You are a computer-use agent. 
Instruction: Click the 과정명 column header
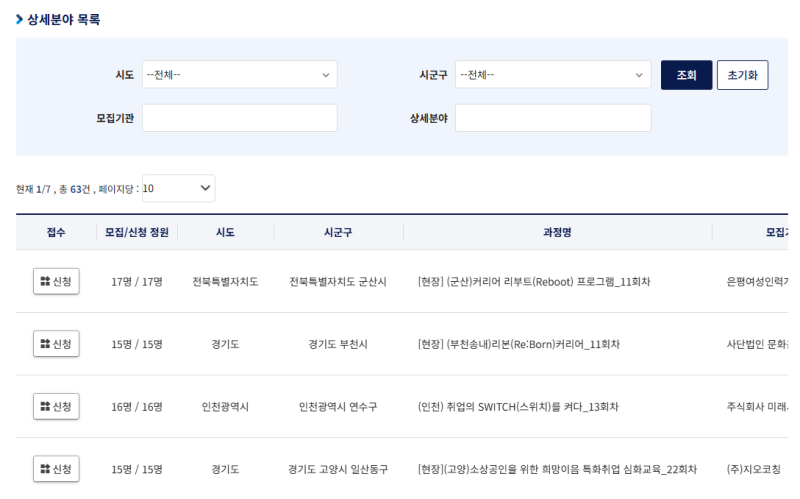[557, 232]
